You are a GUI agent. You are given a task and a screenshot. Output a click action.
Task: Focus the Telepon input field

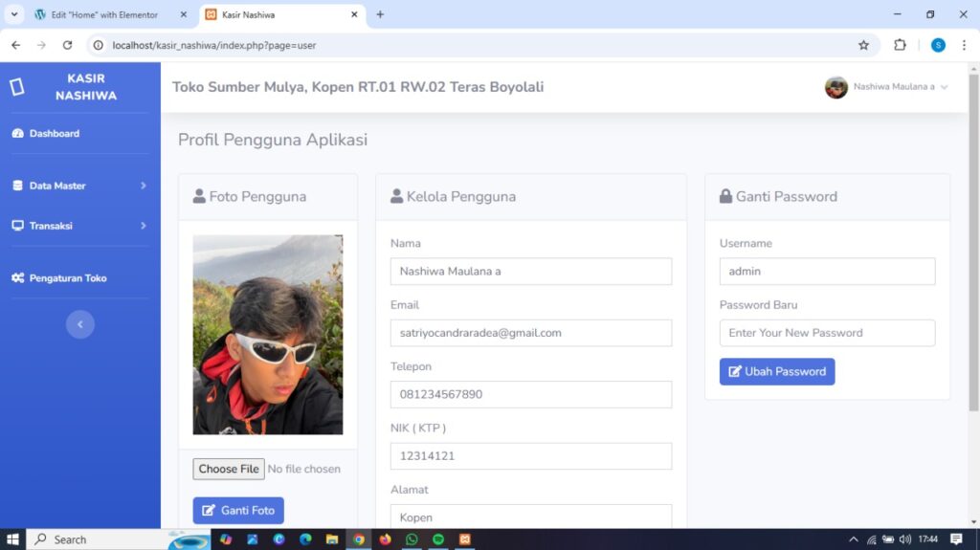531,394
